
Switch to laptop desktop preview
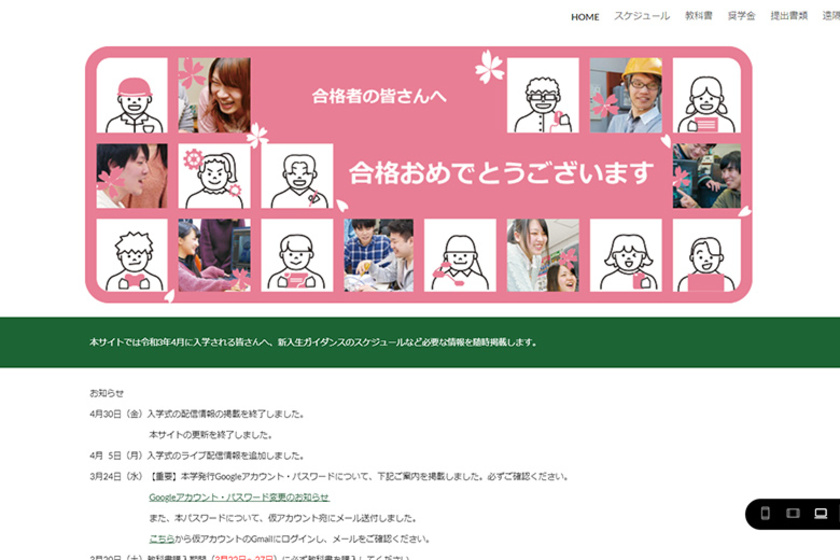coord(821,513)
